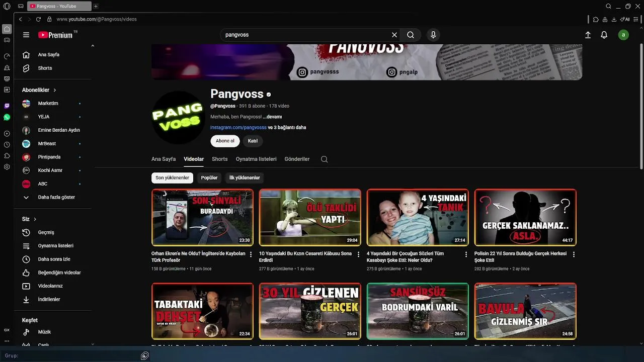Open instagram.com/pangvosss link

point(238,127)
